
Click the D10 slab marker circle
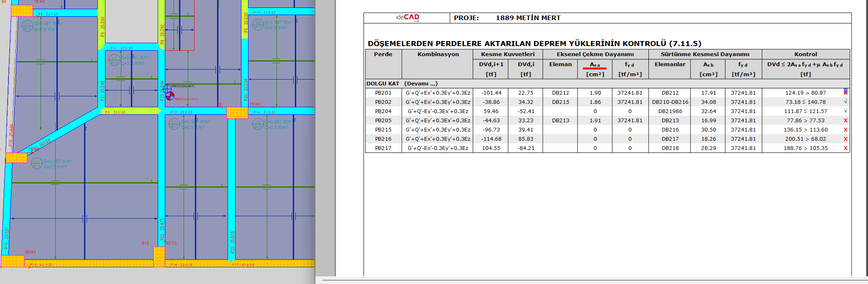click(x=114, y=59)
